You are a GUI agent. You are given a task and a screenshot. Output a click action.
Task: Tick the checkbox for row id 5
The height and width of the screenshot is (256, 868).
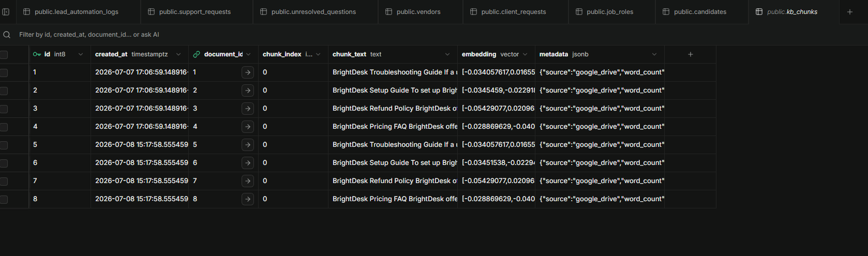[x=4, y=145]
